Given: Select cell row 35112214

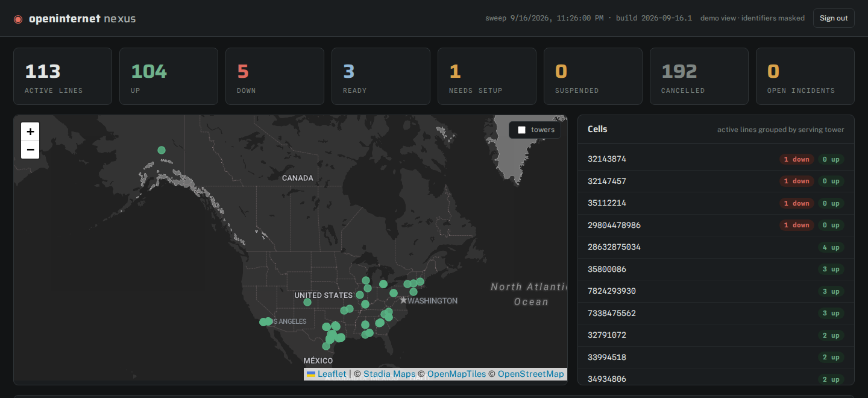Looking at the screenshot, I should [716, 203].
